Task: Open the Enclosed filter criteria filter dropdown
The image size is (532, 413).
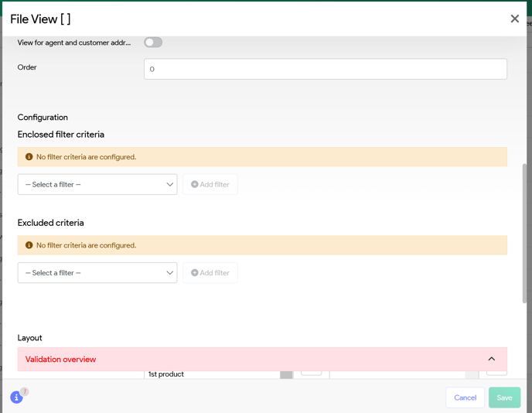Action: [97, 185]
